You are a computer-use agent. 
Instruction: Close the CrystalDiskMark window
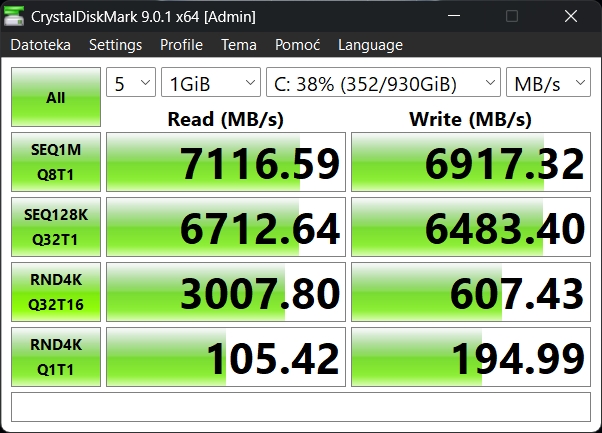point(571,16)
